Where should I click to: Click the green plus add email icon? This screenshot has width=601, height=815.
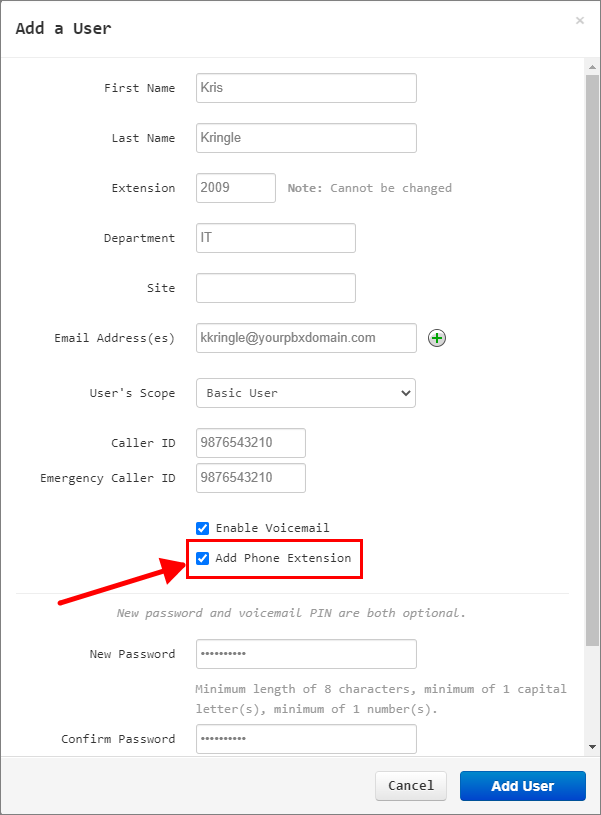click(x=437, y=338)
